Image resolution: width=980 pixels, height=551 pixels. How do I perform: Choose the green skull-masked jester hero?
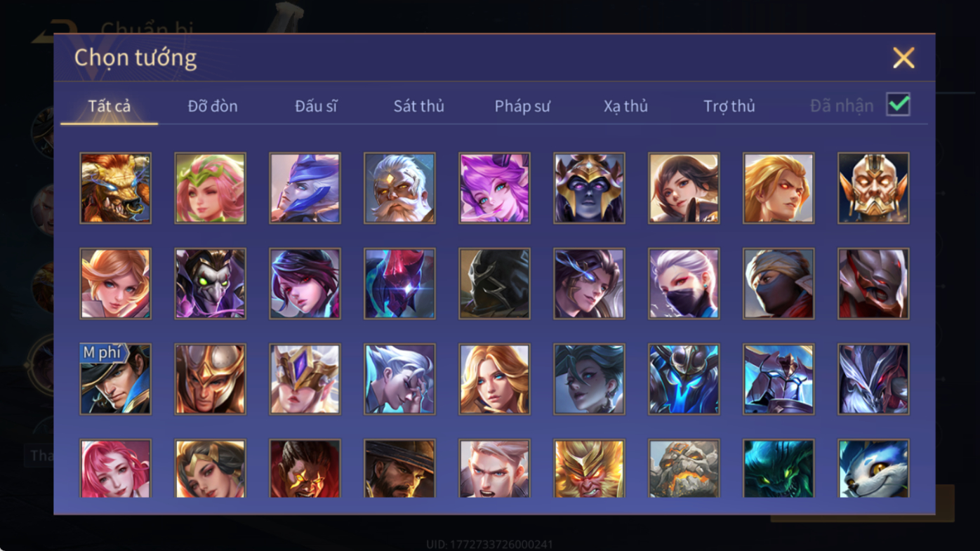pyautogui.click(x=210, y=284)
